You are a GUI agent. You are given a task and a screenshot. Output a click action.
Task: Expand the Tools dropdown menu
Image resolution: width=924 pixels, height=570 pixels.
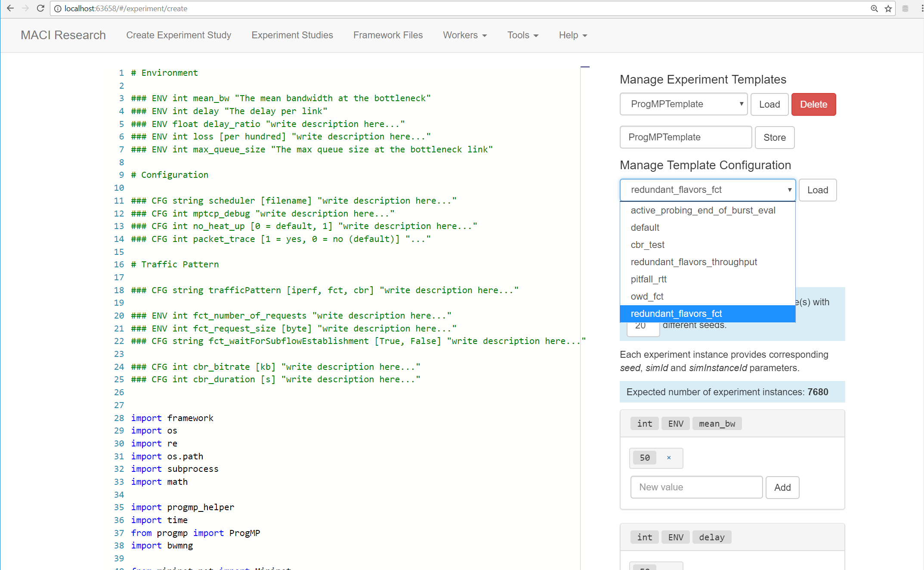pyautogui.click(x=522, y=35)
